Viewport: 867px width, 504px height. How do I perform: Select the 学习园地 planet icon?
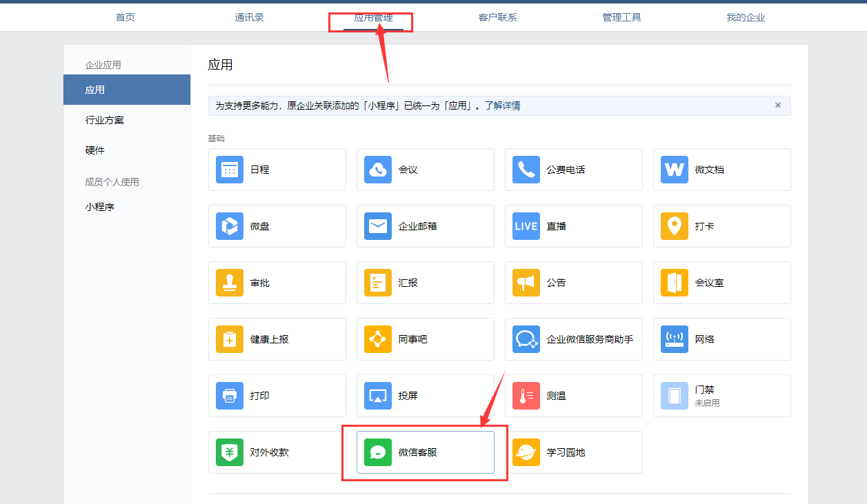click(526, 452)
